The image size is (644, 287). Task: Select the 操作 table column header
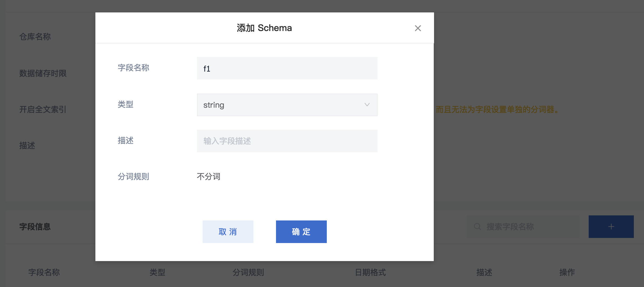[567, 272]
